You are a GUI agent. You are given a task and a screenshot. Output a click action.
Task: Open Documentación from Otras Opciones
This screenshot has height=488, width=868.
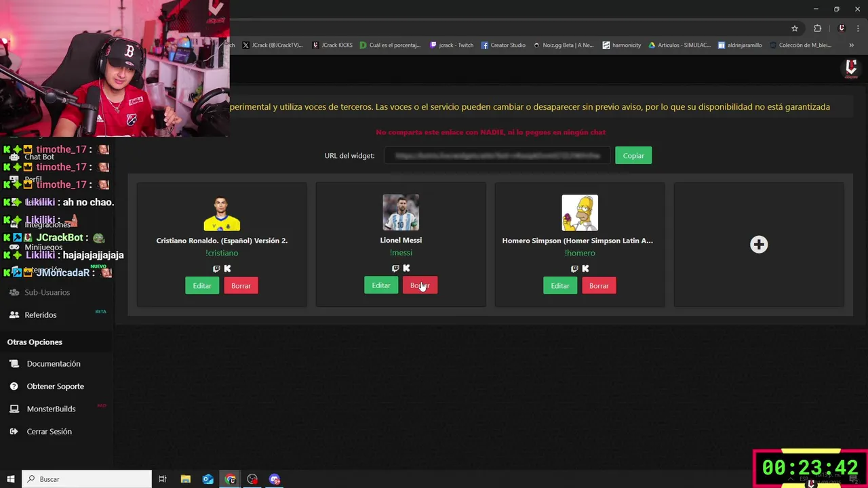pos(54,364)
